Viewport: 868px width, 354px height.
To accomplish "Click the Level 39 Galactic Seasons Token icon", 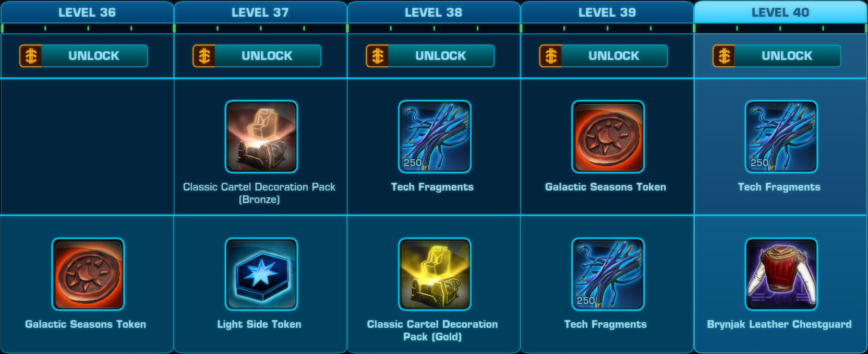I will [x=608, y=137].
